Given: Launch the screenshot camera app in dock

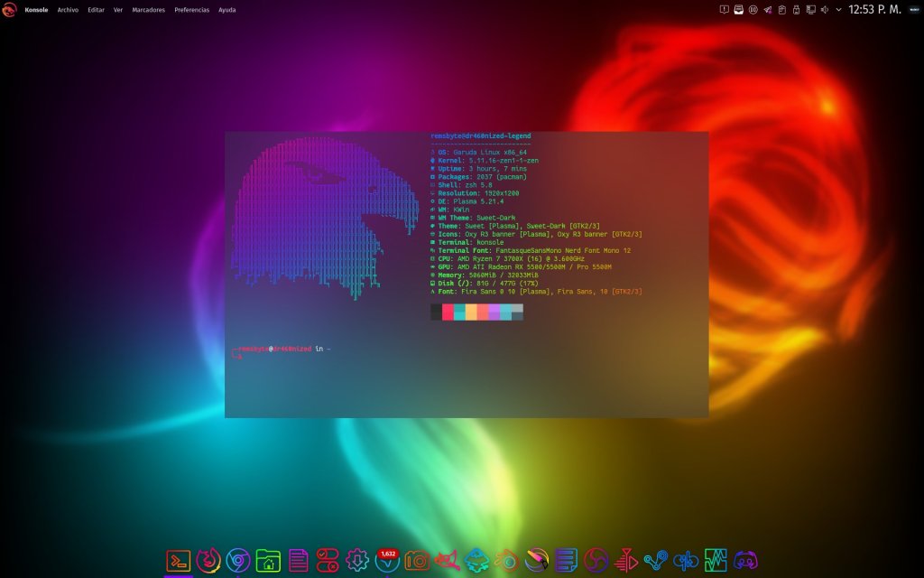Looking at the screenshot, I should point(416,561).
